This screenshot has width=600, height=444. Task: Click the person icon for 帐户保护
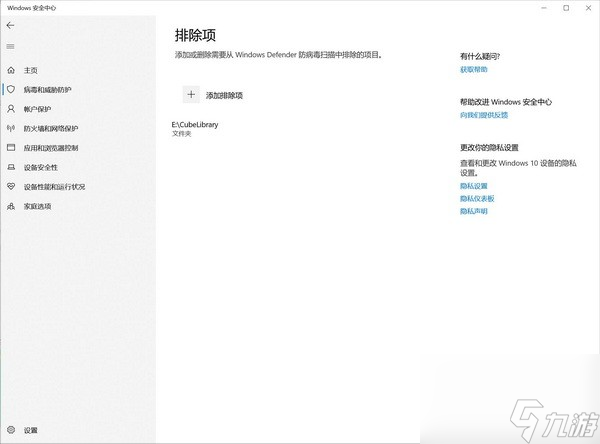click(11, 109)
